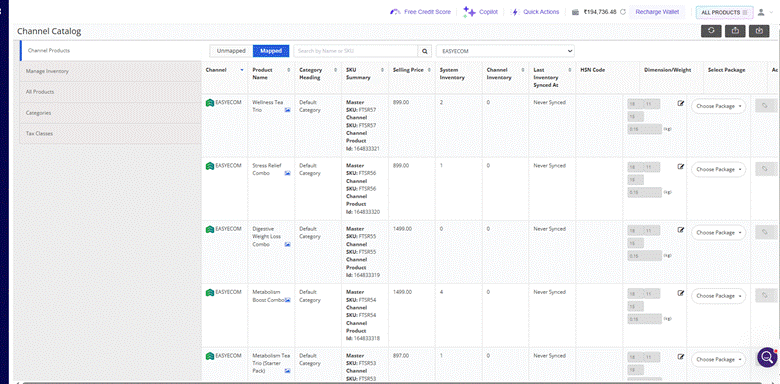
Task: Expand Choose Package for Wellness Tea Trio
Action: tap(718, 106)
